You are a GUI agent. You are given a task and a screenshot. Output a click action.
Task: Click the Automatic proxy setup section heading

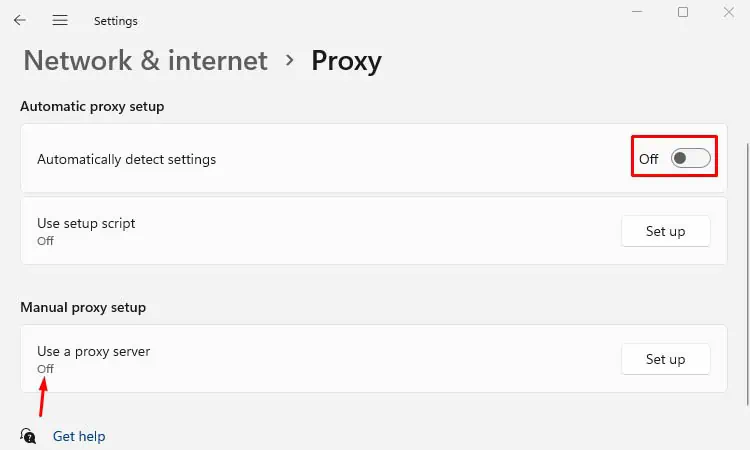(92, 106)
